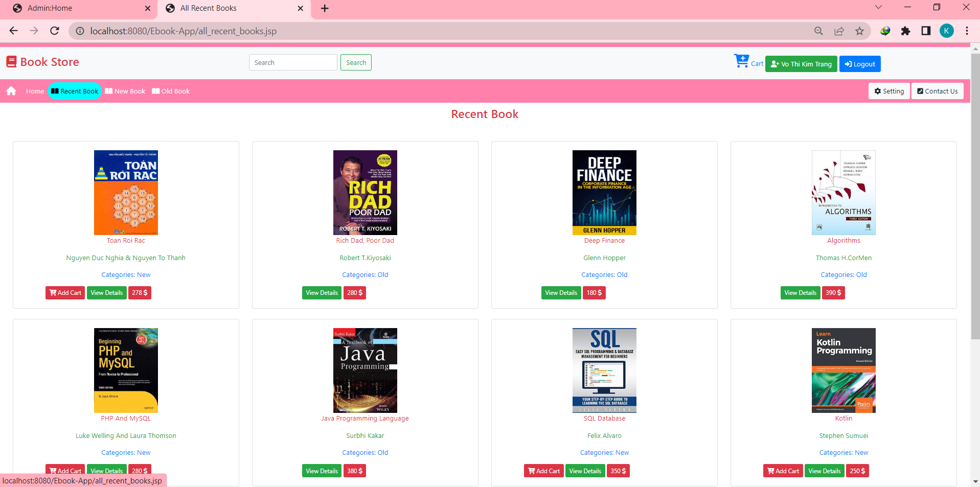View Details of Algorithms book

click(x=800, y=293)
